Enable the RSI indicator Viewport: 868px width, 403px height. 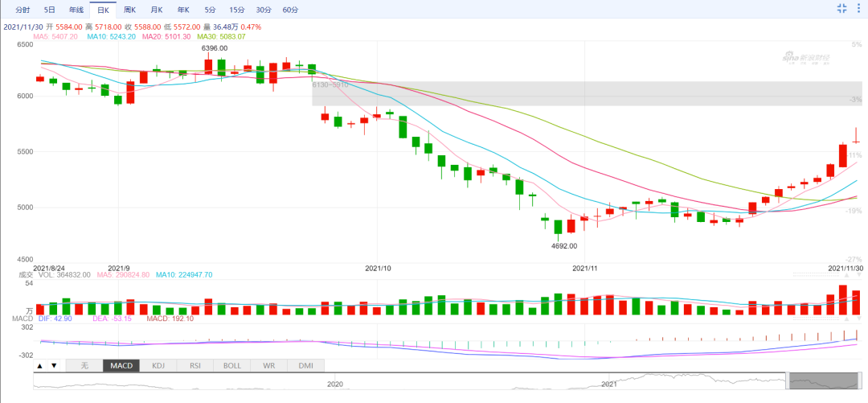[x=194, y=365]
